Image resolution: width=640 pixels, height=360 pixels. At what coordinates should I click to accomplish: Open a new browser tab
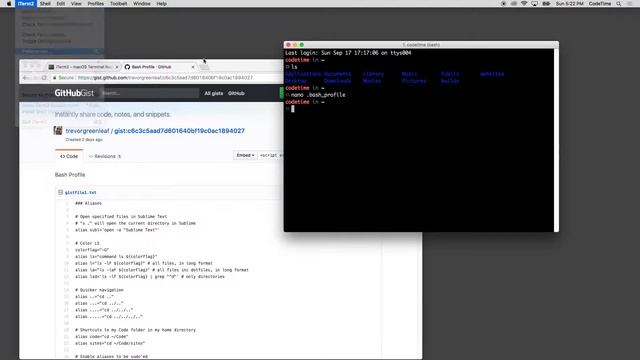pyautogui.click(x=204, y=67)
